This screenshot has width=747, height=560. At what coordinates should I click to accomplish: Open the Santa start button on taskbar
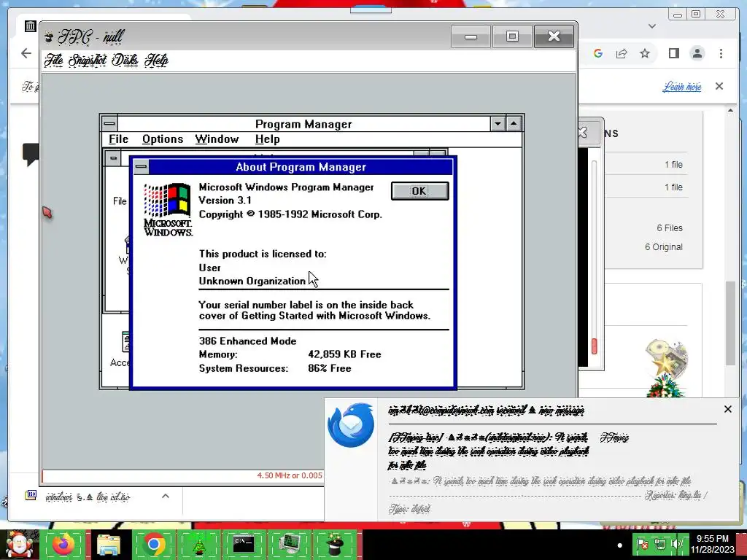coord(20,545)
